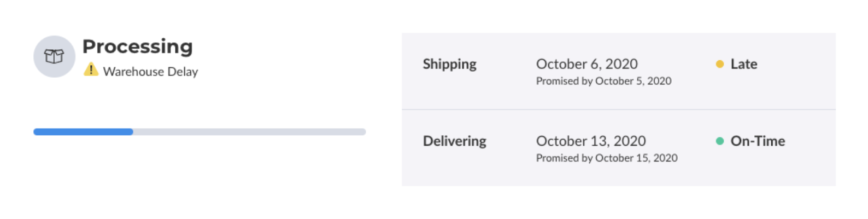Click the Warehouse Delay text

[150, 72]
